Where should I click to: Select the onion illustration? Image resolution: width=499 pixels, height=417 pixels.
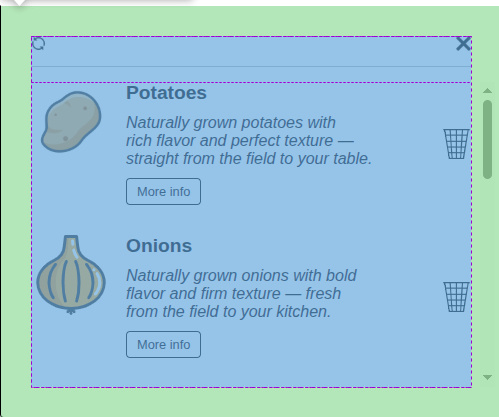tap(71, 275)
